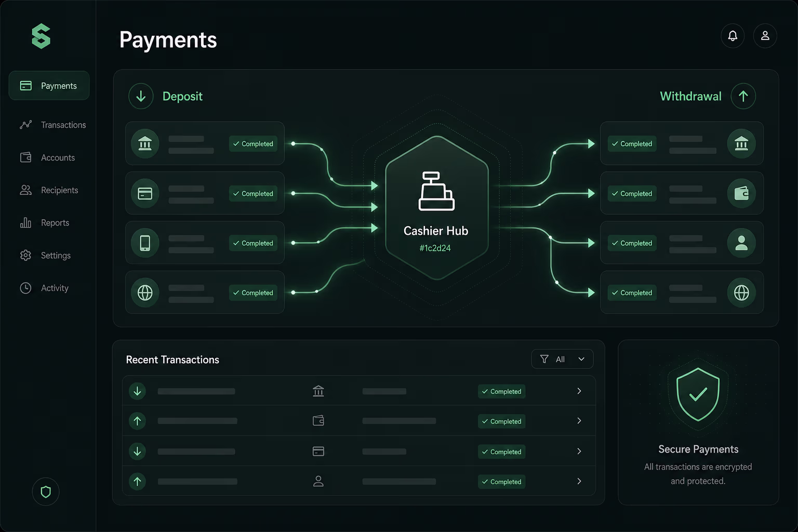Click Completed badge on deposit globe row

click(x=253, y=293)
